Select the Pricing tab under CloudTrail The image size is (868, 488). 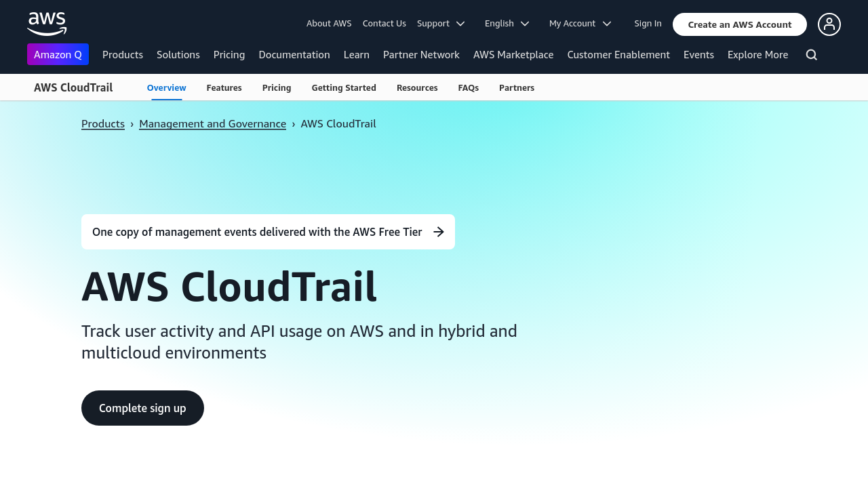click(277, 88)
